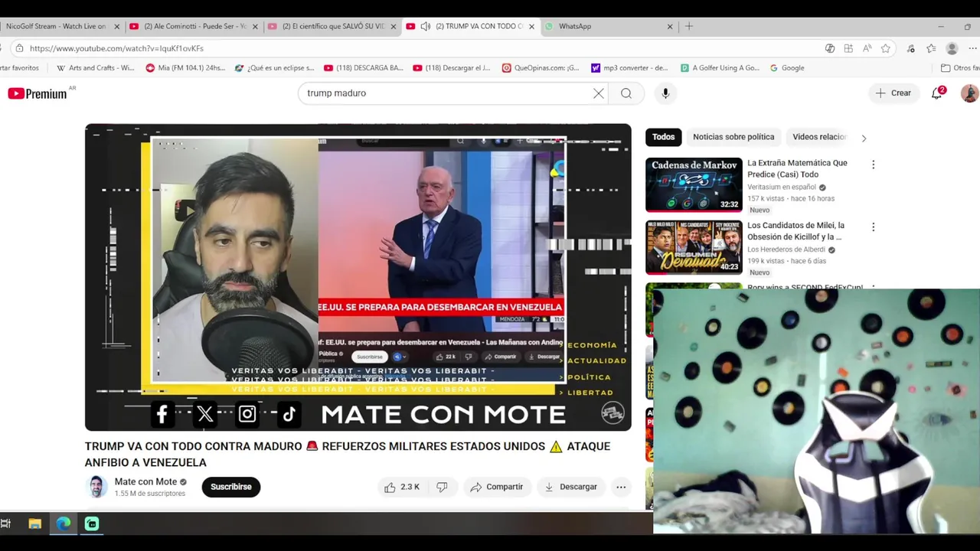Open more actions menu beside Descargar
Image resolution: width=980 pixels, height=551 pixels.
click(621, 487)
